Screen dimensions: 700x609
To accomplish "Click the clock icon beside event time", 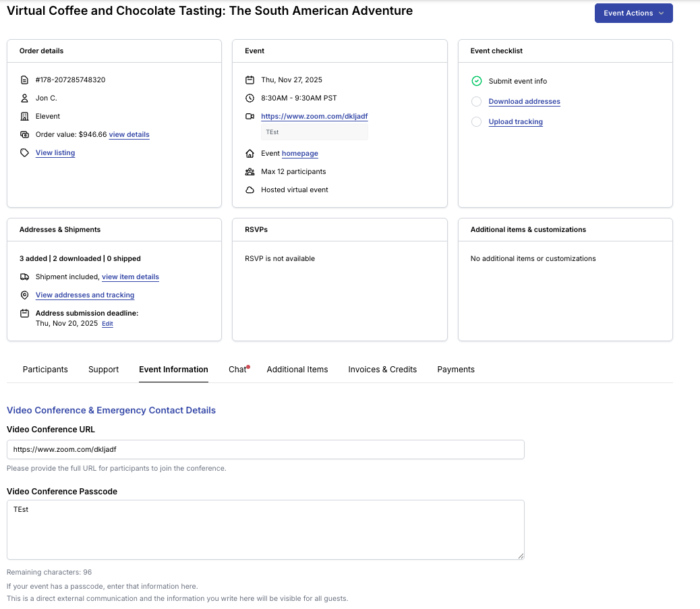I will pyautogui.click(x=250, y=98).
